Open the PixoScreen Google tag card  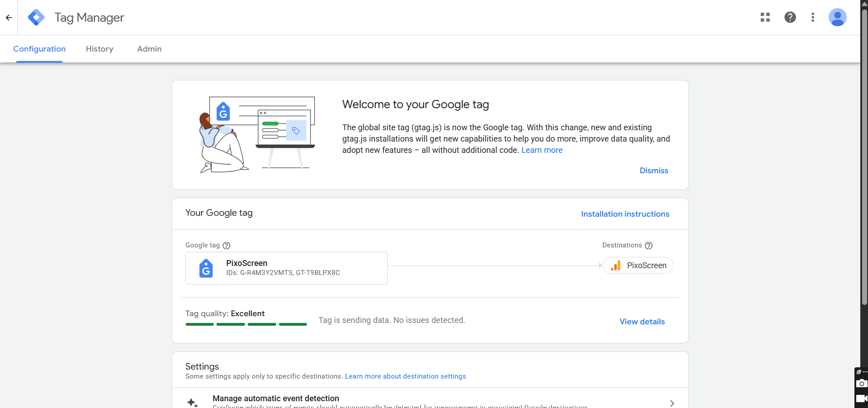point(286,268)
